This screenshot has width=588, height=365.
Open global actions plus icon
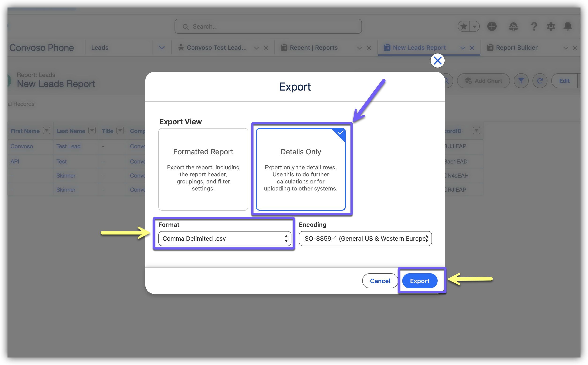tap(492, 26)
